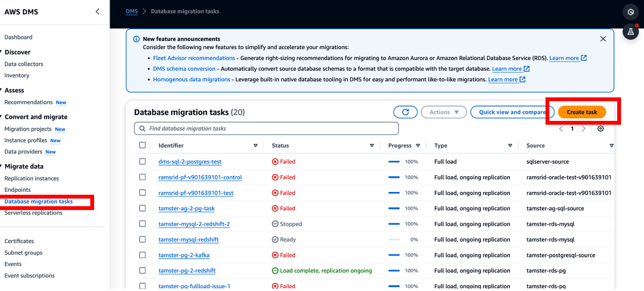Select all tasks with header checkbox
Image resolution: width=644 pixels, height=291 pixels.
142,145
